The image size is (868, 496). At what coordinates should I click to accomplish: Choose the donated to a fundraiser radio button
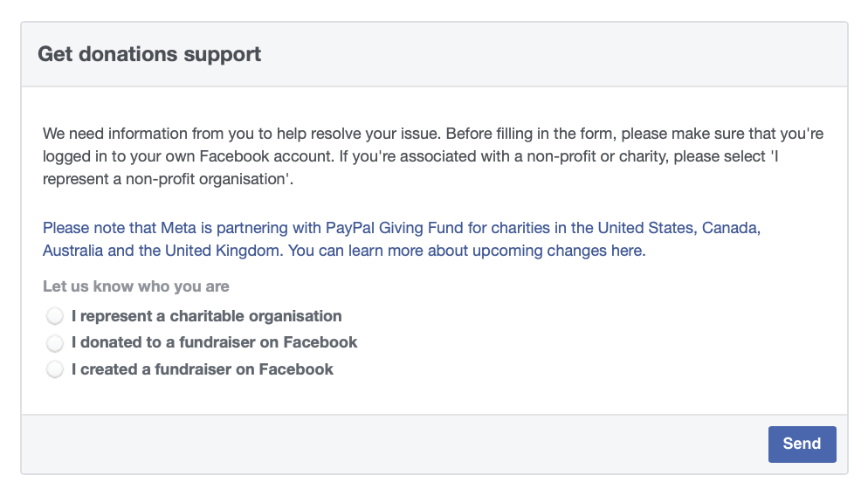[55, 342]
